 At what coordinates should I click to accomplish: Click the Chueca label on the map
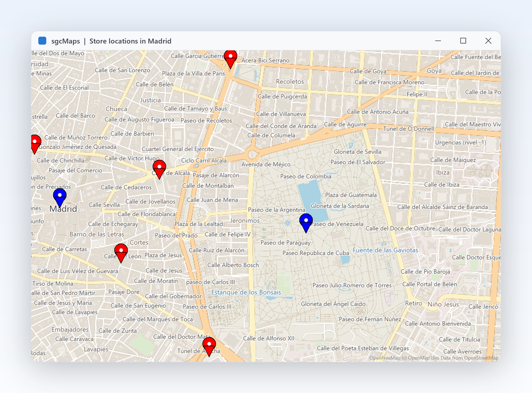pos(117,109)
